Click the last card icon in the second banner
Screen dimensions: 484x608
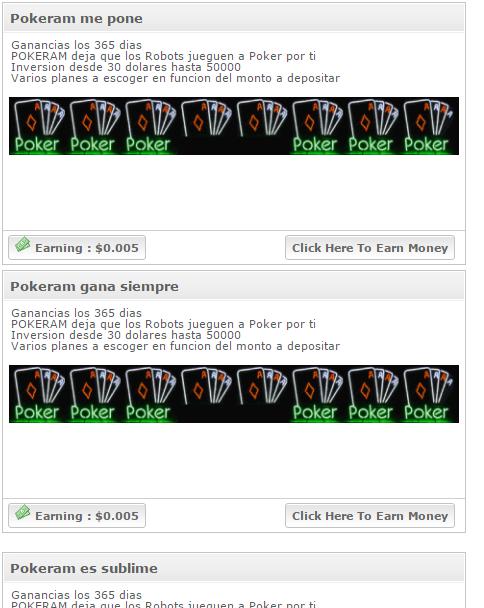point(428,394)
